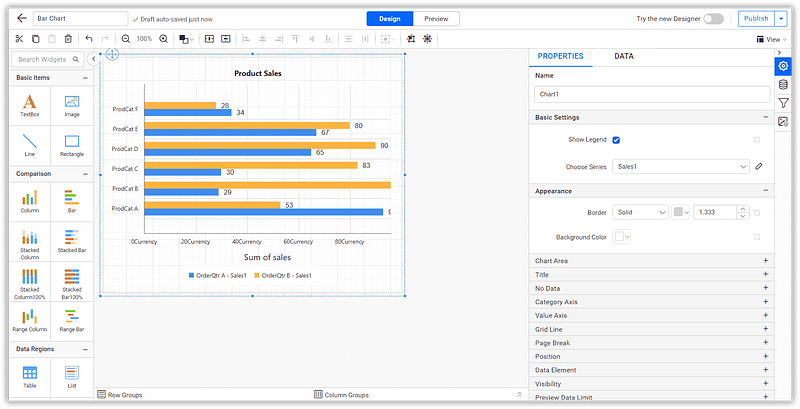Expand the Grid Line section

tap(651, 329)
